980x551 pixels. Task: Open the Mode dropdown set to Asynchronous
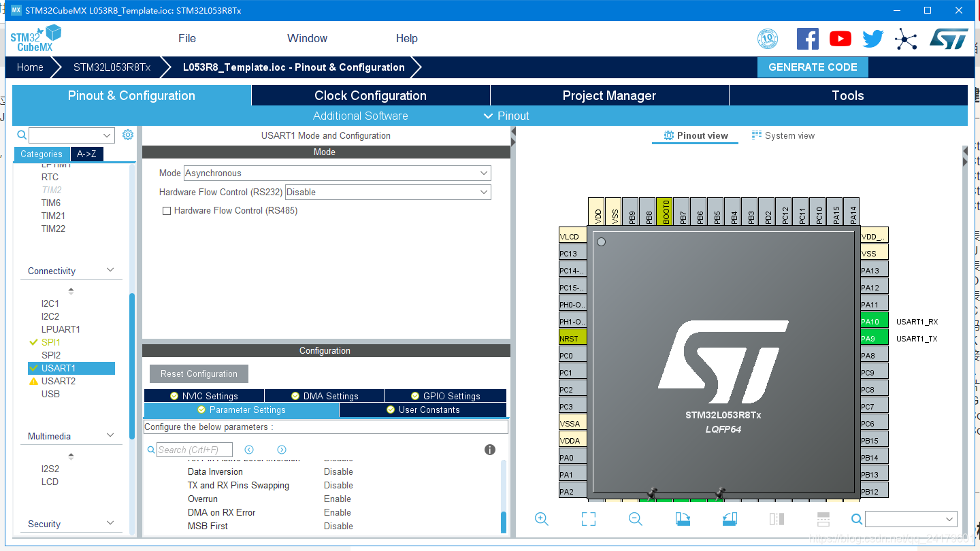click(x=338, y=173)
